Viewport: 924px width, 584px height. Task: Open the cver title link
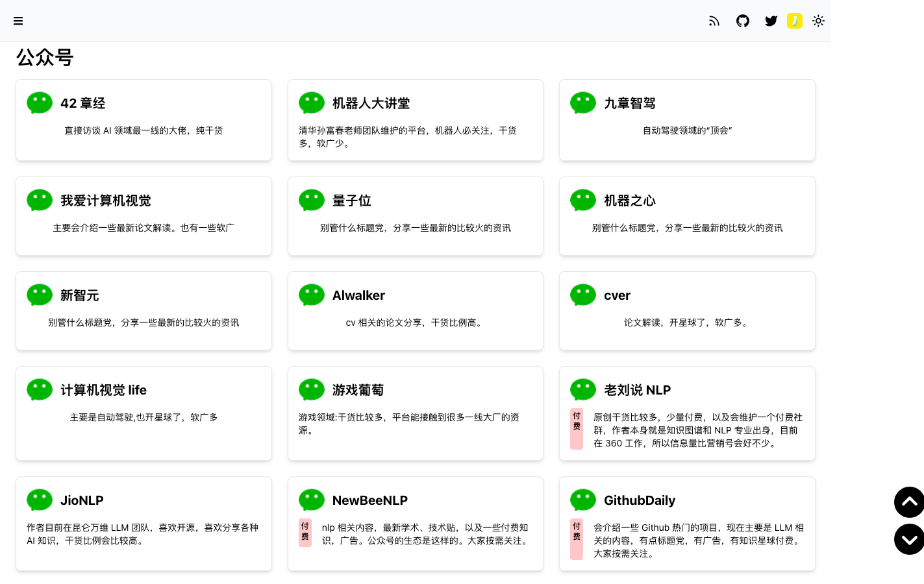point(618,295)
